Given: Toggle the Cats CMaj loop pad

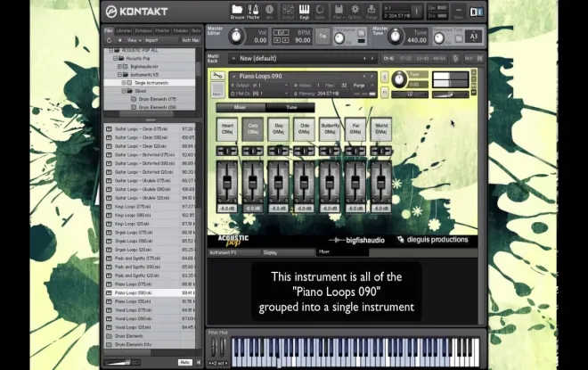Looking at the screenshot, I should pyautogui.click(x=253, y=129).
